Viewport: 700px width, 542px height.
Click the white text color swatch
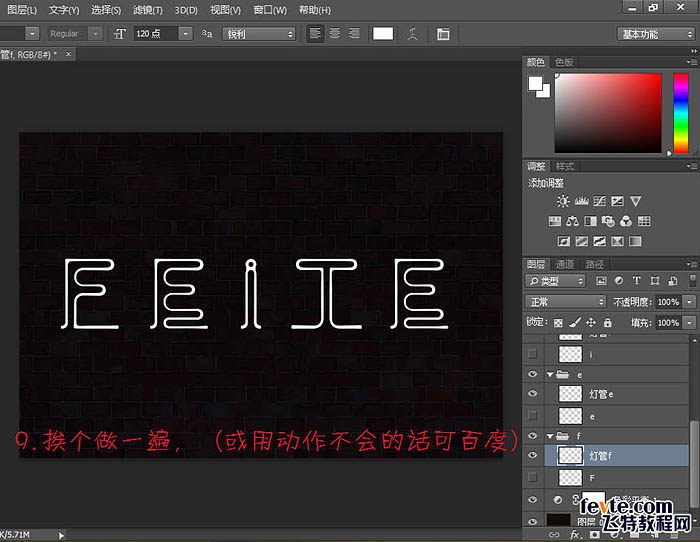(x=383, y=33)
